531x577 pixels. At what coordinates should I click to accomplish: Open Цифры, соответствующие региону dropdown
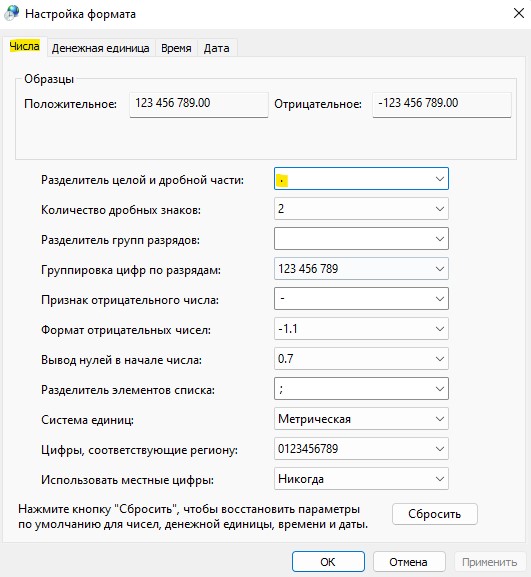click(361, 449)
